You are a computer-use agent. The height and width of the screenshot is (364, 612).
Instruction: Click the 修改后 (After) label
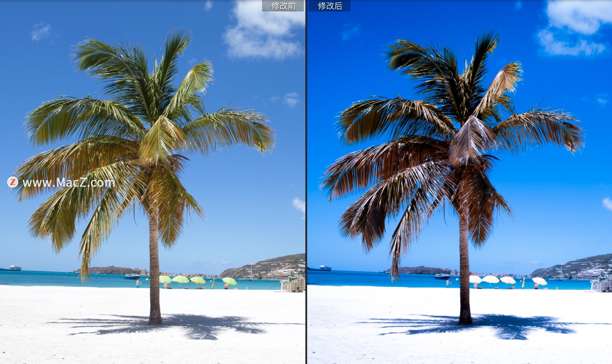(330, 6)
